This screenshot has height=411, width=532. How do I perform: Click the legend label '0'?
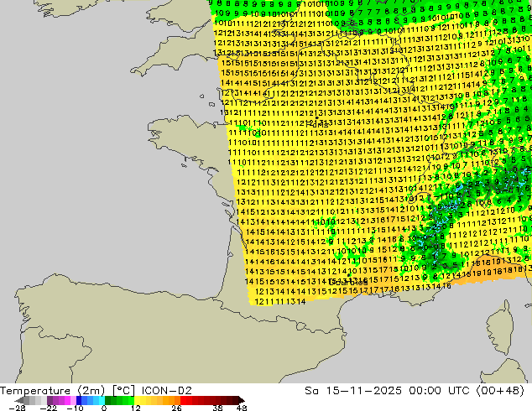pos(104,408)
